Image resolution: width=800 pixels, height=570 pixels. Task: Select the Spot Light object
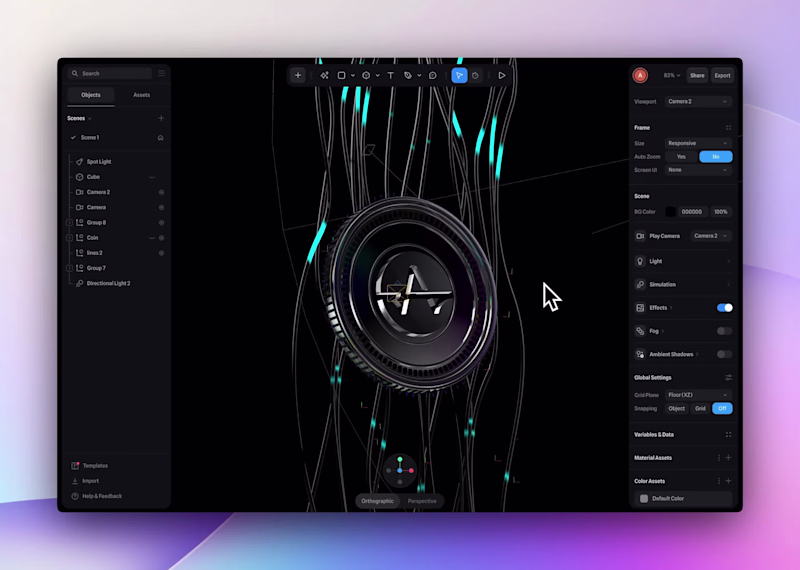98,162
